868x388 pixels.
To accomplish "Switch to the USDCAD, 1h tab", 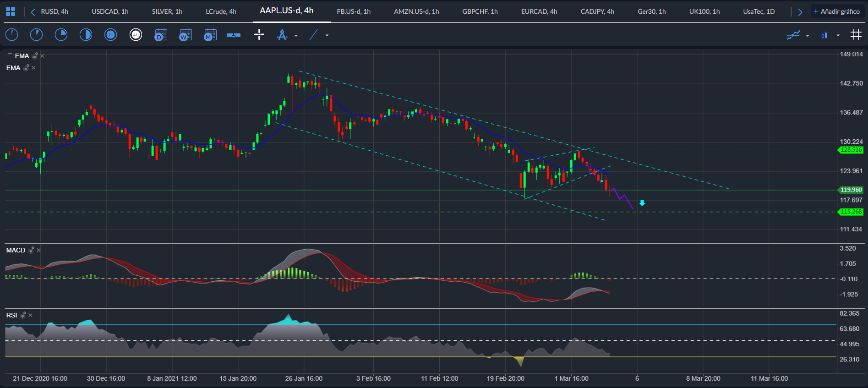I will [110, 11].
